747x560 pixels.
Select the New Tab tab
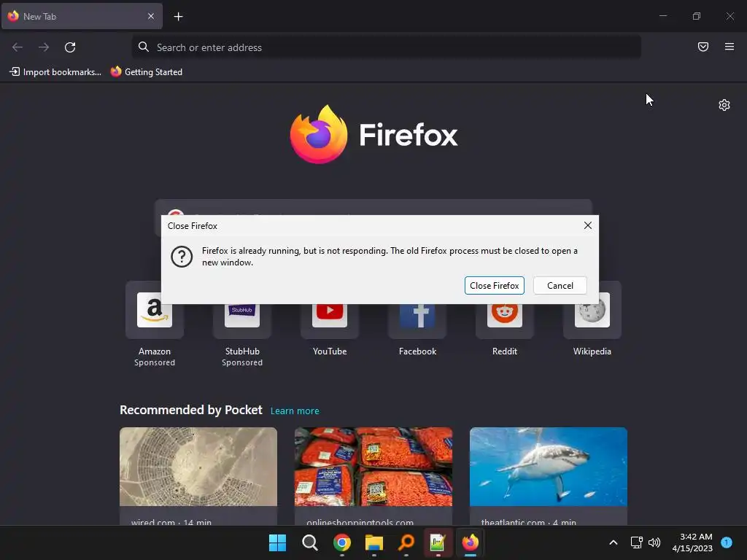pos(82,16)
